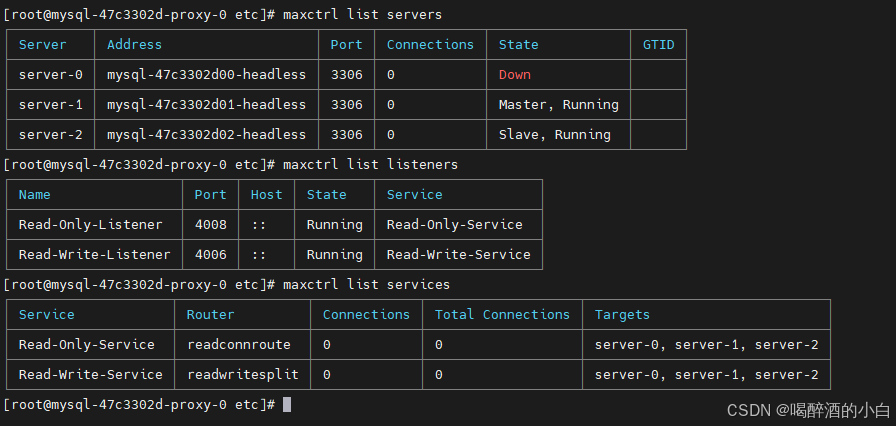This screenshot has height=426, width=896.
Task: Click 'Read-Write-Service' in the listeners table
Action: [x=458, y=255]
